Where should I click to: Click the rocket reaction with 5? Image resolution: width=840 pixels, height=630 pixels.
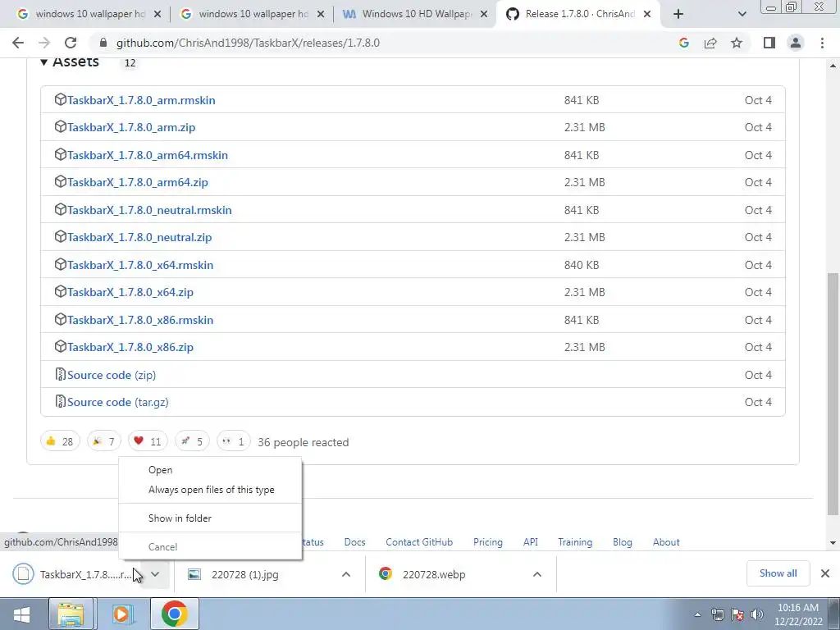point(192,441)
